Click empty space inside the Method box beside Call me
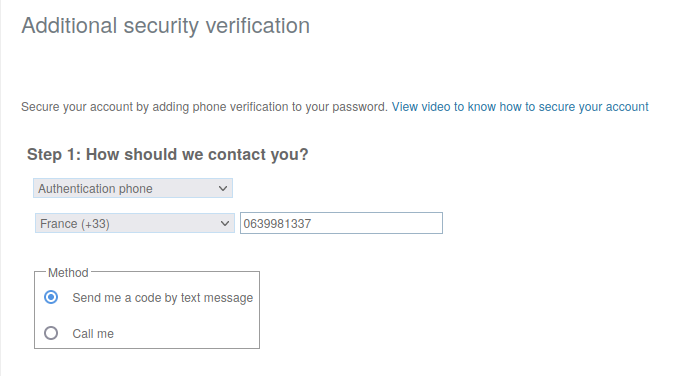The height and width of the screenshot is (376, 684). click(188, 333)
